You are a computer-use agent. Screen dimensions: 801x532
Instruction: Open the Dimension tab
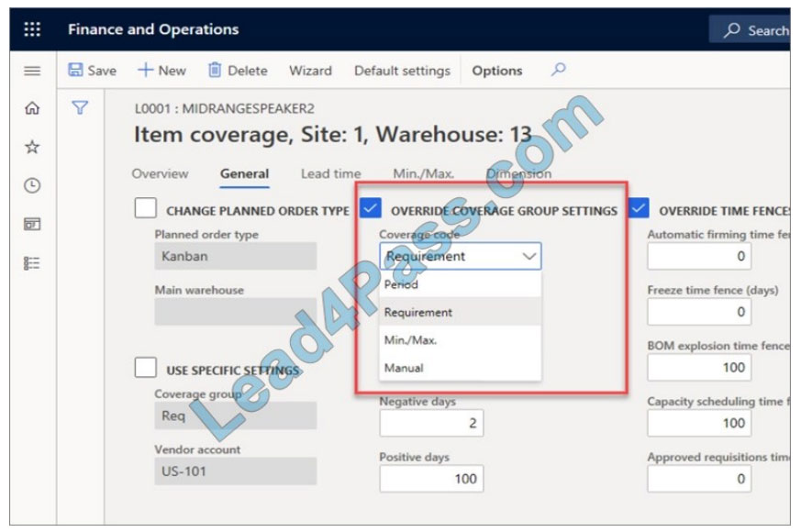click(519, 173)
